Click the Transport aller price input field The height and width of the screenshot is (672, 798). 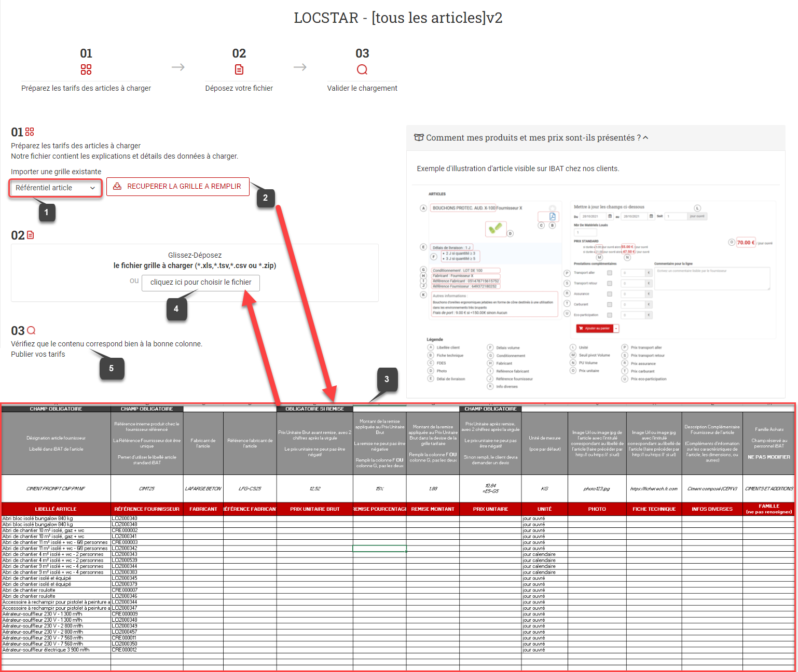coord(634,273)
